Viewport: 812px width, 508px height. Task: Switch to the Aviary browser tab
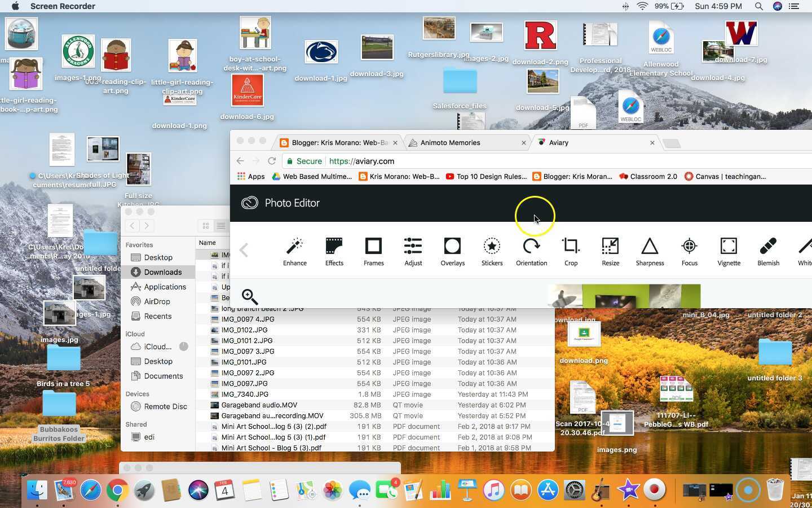click(559, 142)
